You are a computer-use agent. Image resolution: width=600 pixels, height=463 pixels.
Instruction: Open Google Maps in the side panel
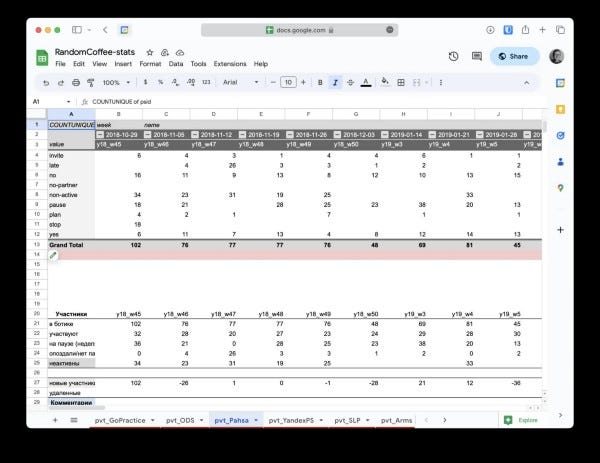pyautogui.click(x=560, y=188)
